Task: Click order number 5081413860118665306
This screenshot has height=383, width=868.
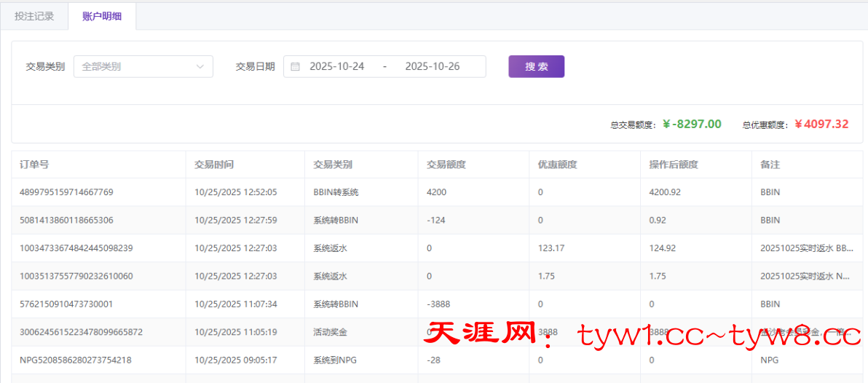Action: pyautogui.click(x=66, y=220)
